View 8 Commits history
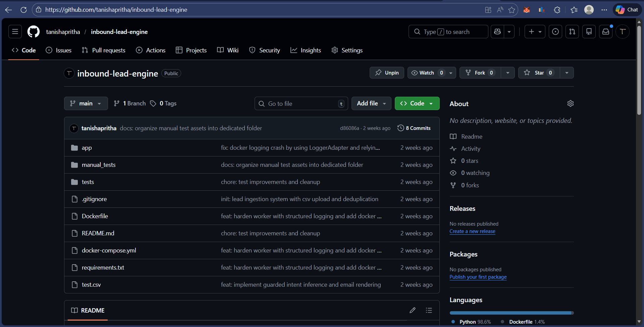Viewport: 644px width, 327px height. pyautogui.click(x=414, y=128)
